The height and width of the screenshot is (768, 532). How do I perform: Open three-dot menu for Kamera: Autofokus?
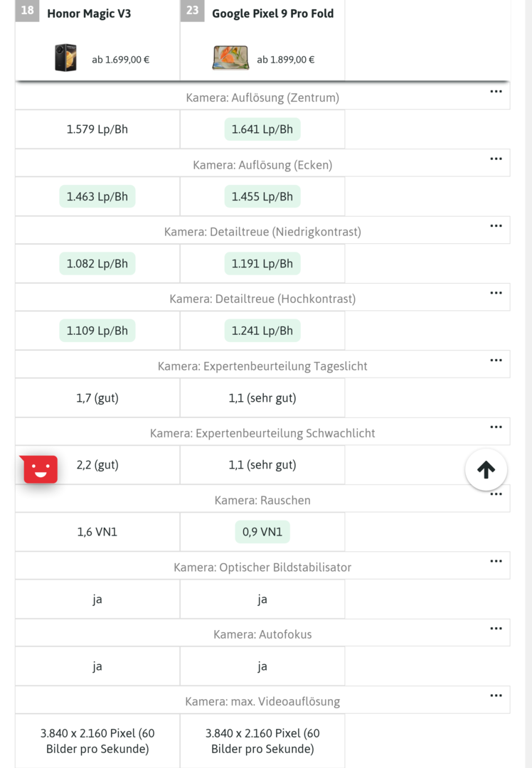click(x=496, y=629)
